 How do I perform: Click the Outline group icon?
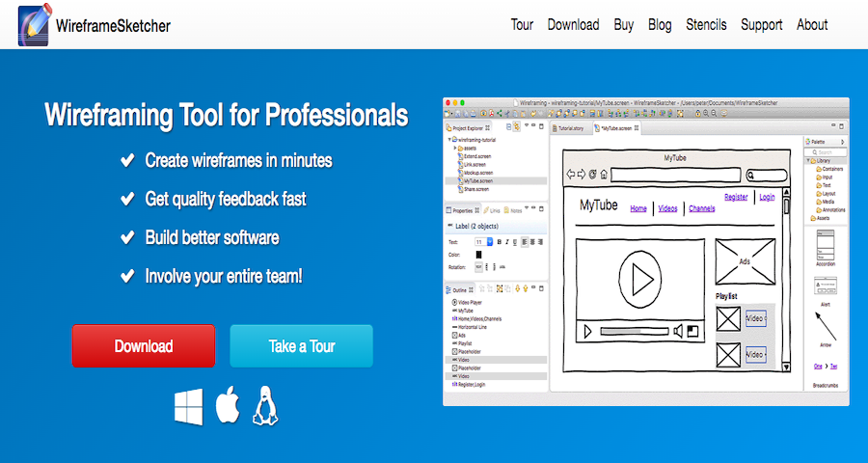[x=500, y=288]
